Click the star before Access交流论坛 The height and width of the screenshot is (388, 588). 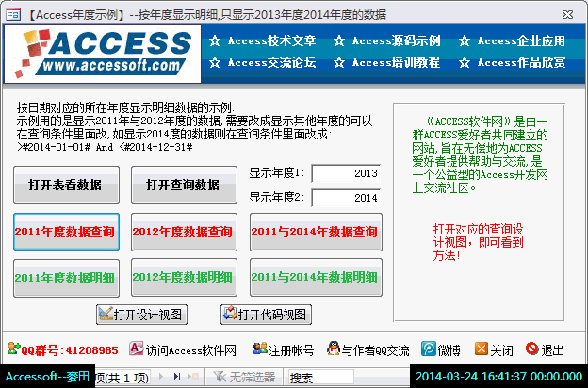coord(215,62)
